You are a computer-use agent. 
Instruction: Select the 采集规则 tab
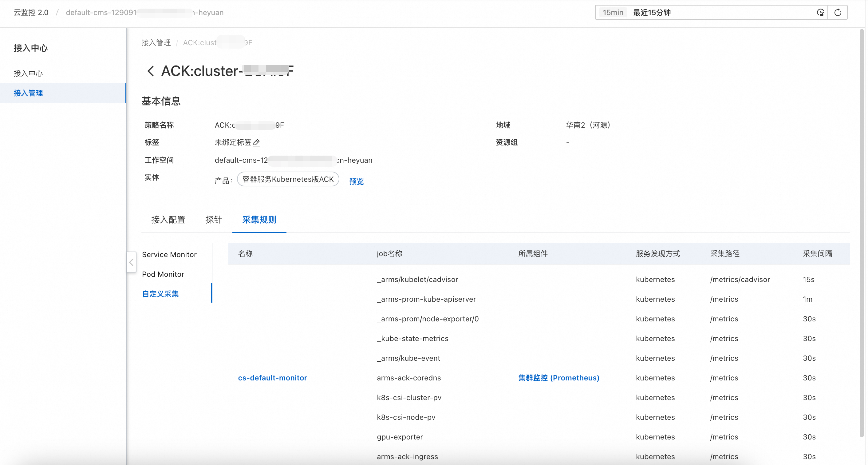259,220
